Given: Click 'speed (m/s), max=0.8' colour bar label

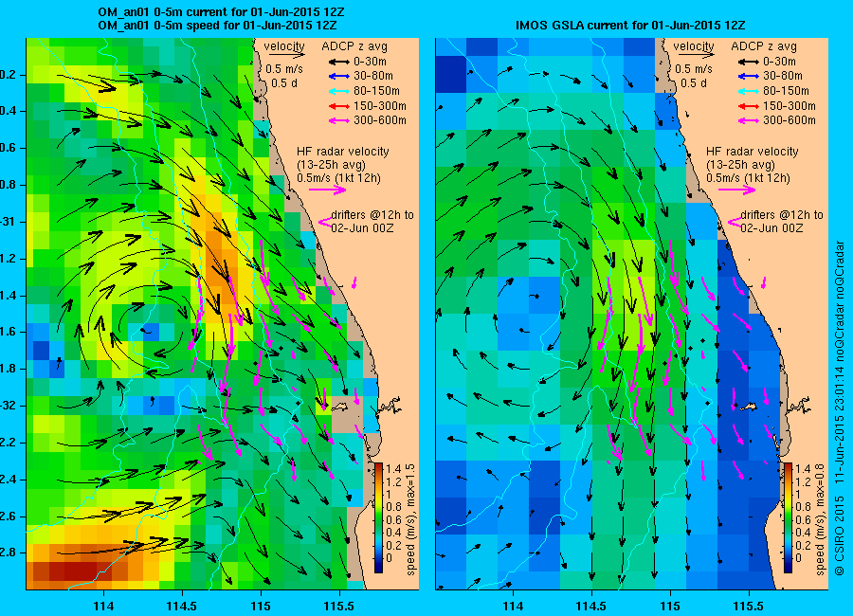Looking at the screenshot, I should coord(821,519).
